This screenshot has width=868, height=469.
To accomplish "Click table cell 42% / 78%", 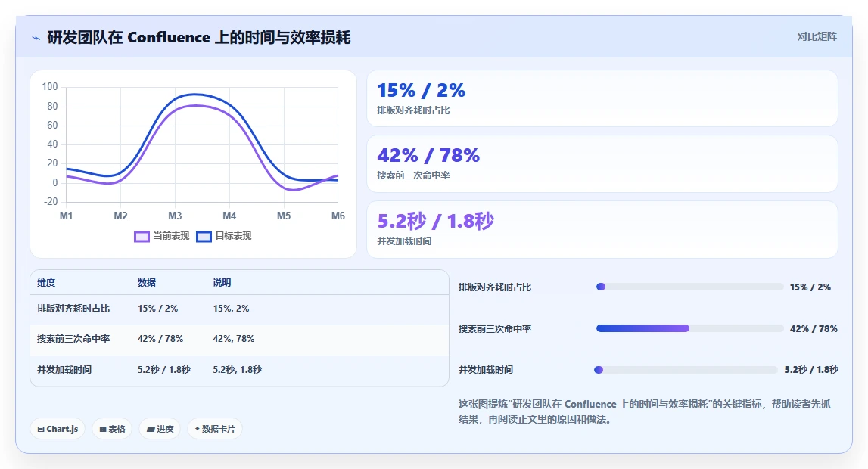I will pyautogui.click(x=160, y=338).
